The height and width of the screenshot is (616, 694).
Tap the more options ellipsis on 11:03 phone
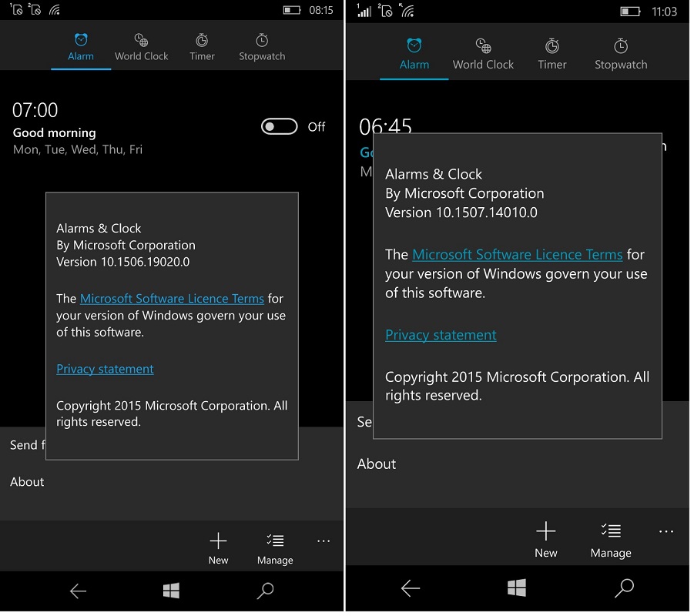[x=666, y=531]
